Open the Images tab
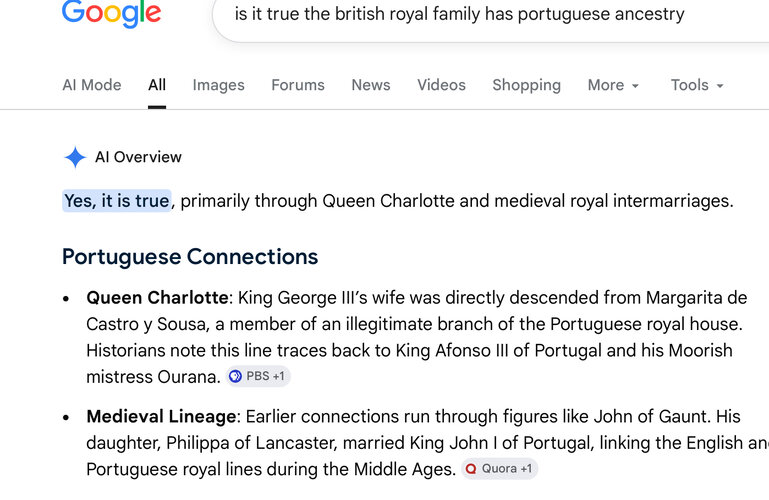The image size is (769, 500). [x=218, y=85]
